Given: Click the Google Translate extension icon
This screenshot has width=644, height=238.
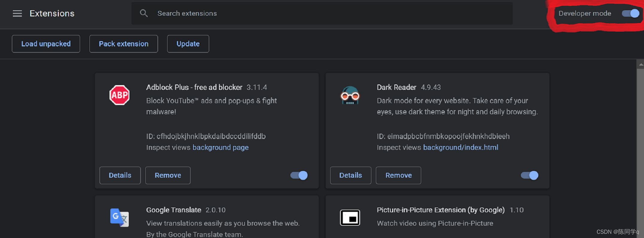Looking at the screenshot, I should point(119,217).
